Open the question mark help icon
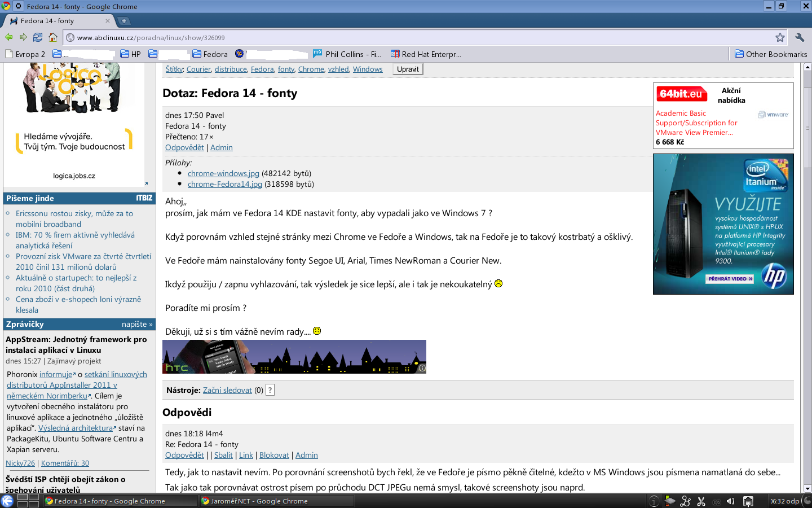Screen dimensions: 812x508 pyautogui.click(x=270, y=390)
